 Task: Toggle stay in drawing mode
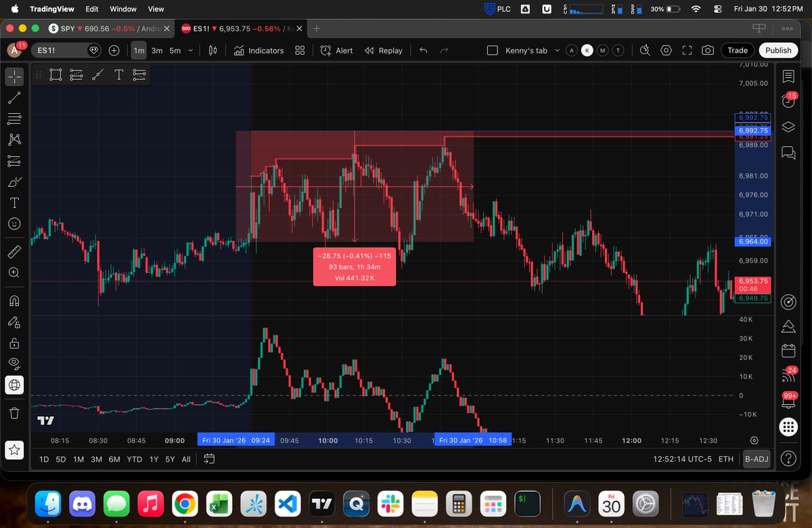point(14,322)
